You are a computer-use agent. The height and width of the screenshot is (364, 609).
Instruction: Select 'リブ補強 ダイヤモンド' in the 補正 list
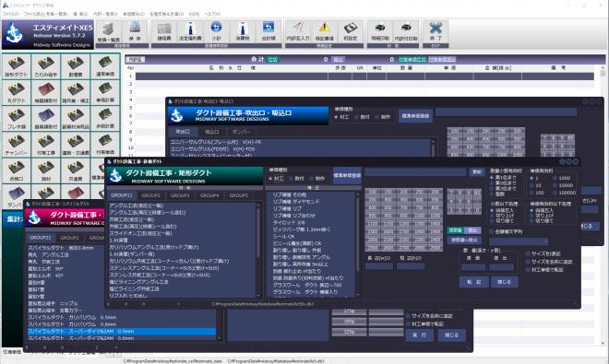tap(295, 202)
